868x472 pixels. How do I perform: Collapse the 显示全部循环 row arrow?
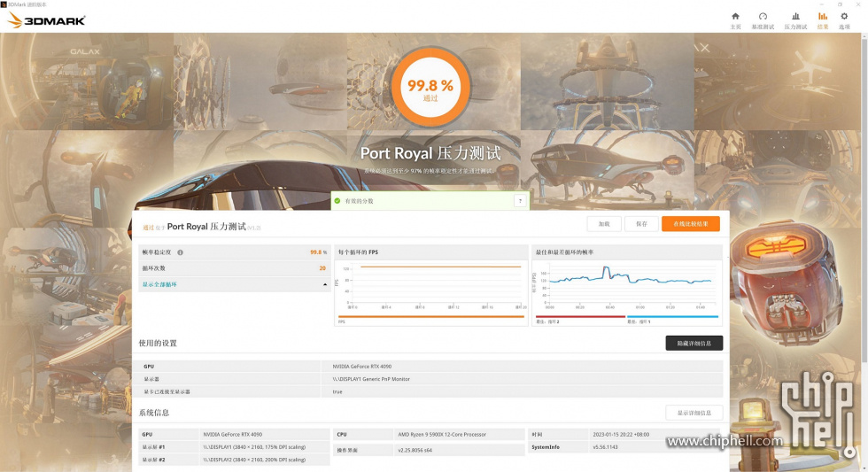(x=325, y=284)
